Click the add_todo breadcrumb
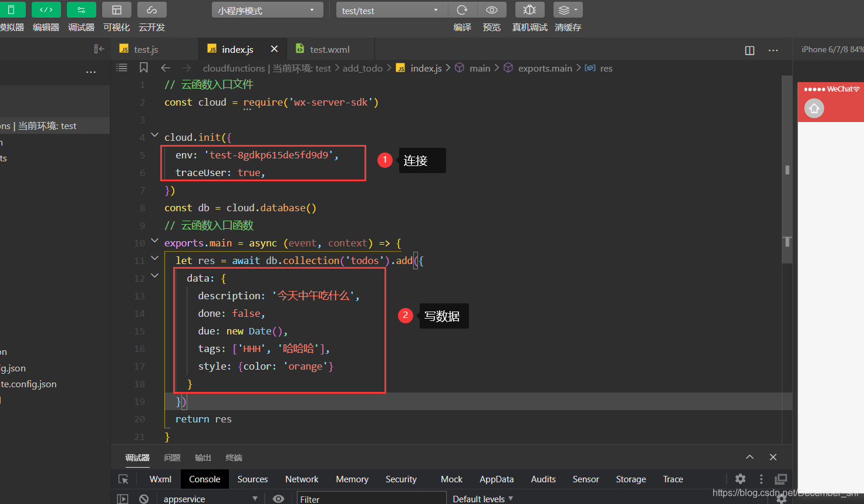This screenshot has height=504, width=864. pyautogui.click(x=362, y=69)
